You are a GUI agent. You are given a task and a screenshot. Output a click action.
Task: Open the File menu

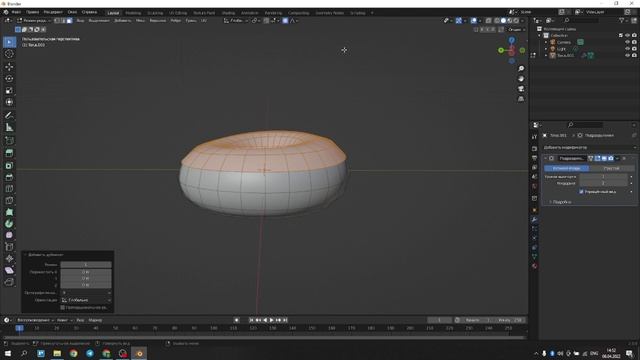16,12
